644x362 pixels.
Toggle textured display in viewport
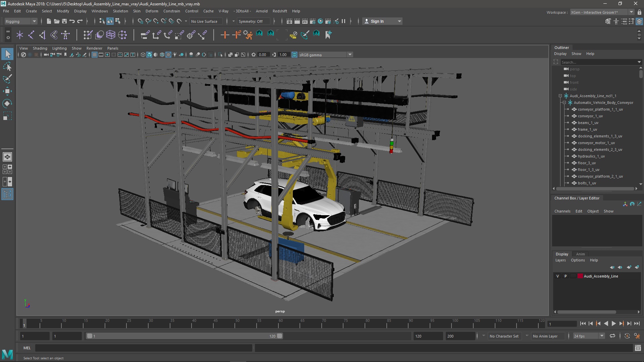[x=168, y=55]
